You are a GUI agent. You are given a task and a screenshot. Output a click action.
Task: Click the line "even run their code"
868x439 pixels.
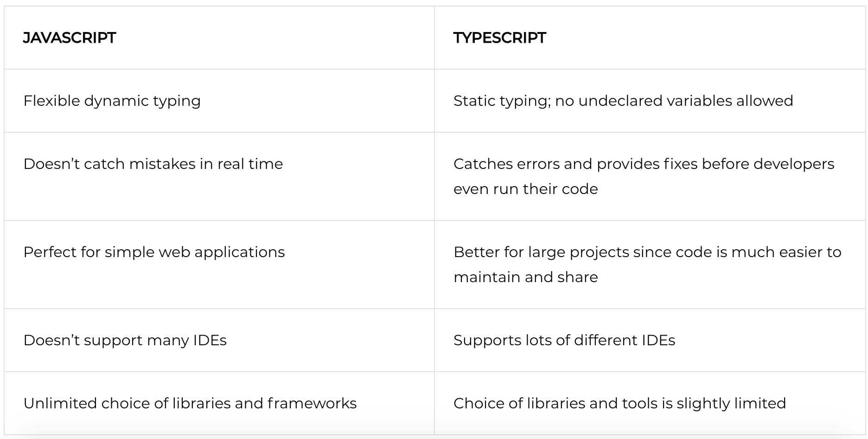[x=525, y=189]
